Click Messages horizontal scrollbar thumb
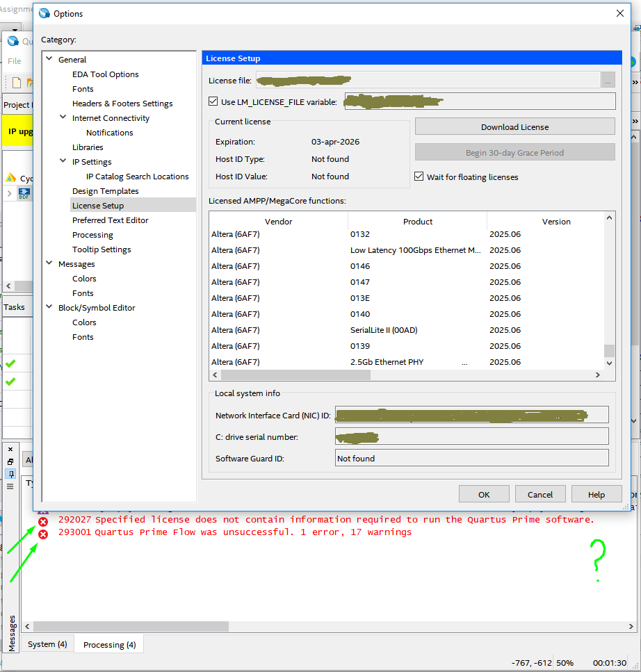Viewport: 641px width, 672px height. [x=131, y=626]
